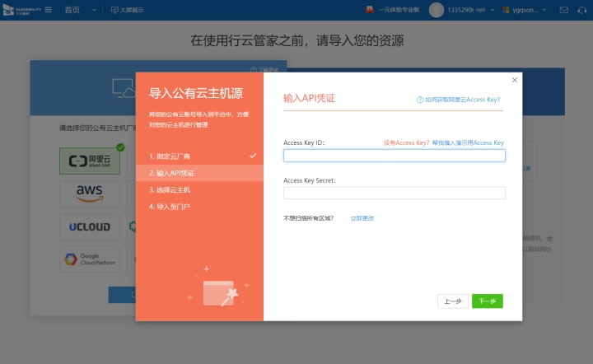Click 帮我填入演示用Access Key link

(467, 142)
